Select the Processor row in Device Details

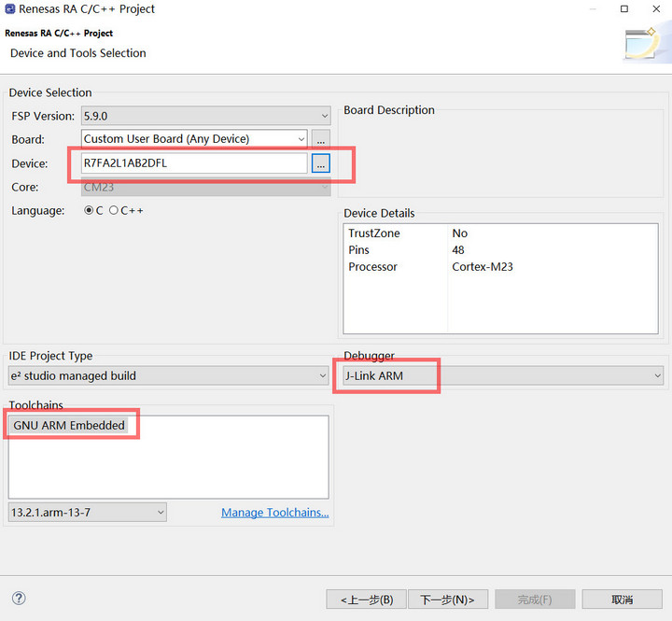click(500, 266)
